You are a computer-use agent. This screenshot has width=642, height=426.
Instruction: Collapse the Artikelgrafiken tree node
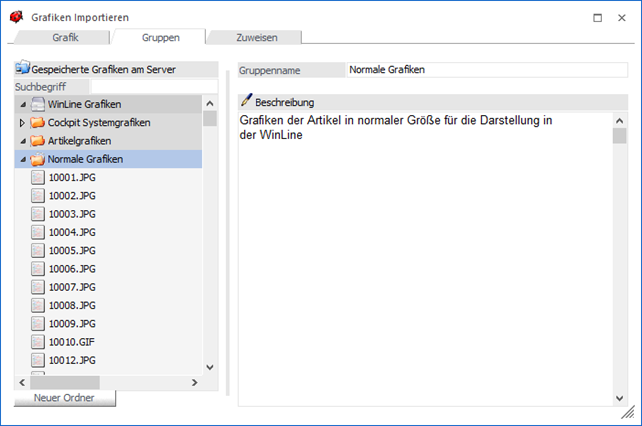tap(23, 141)
